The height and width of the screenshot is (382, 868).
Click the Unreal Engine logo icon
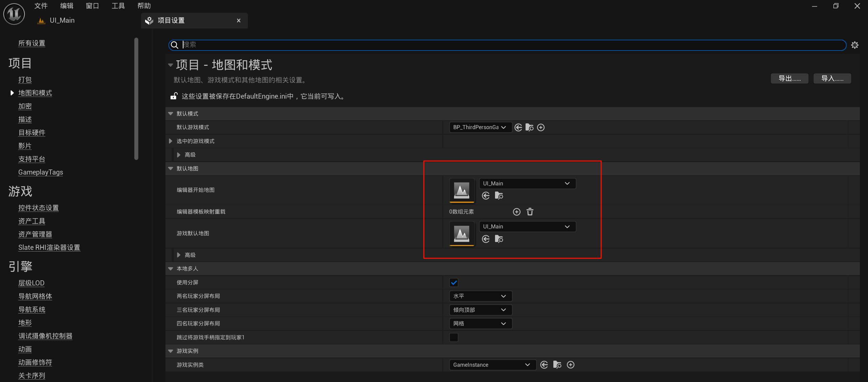click(x=14, y=14)
